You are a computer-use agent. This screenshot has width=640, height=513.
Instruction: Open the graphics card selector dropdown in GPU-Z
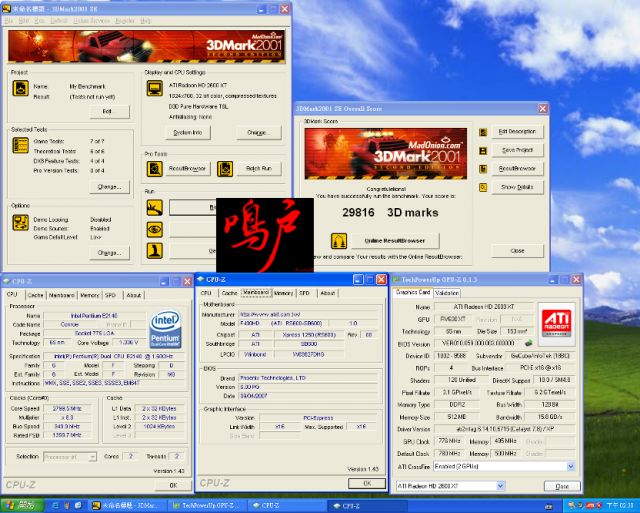pyautogui.click(x=501, y=486)
